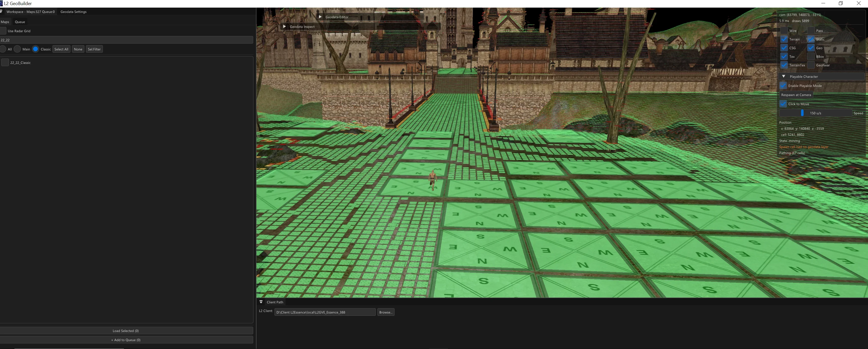Enable the Pass checkbox
Viewport: 868px width, 349px height.
pos(811,31)
